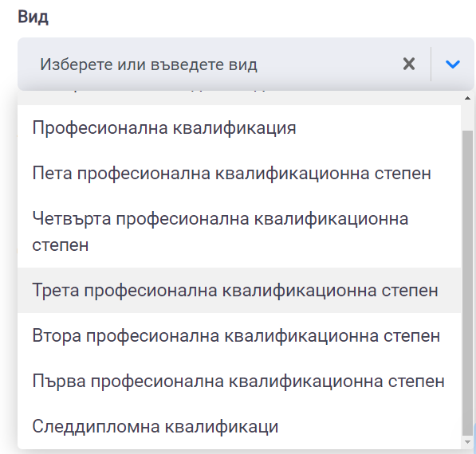Choose 'Втора професионална квалификационна степен'

239,336
